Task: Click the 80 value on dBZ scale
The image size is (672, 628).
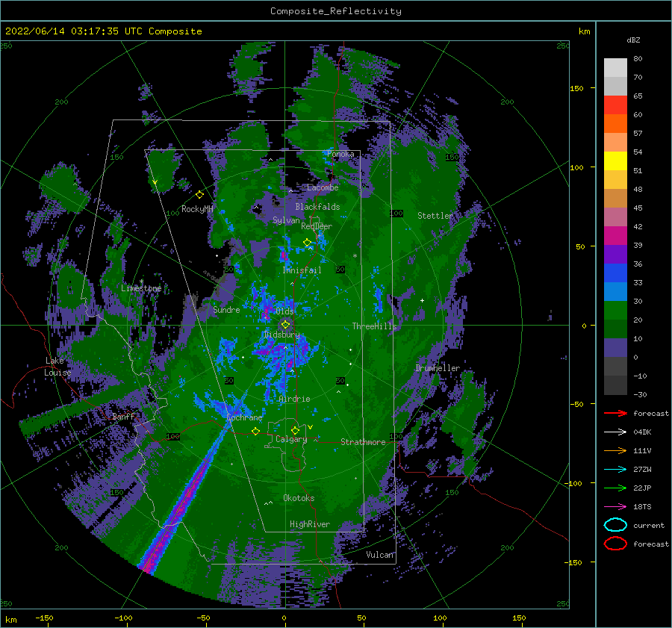Action: click(x=638, y=59)
